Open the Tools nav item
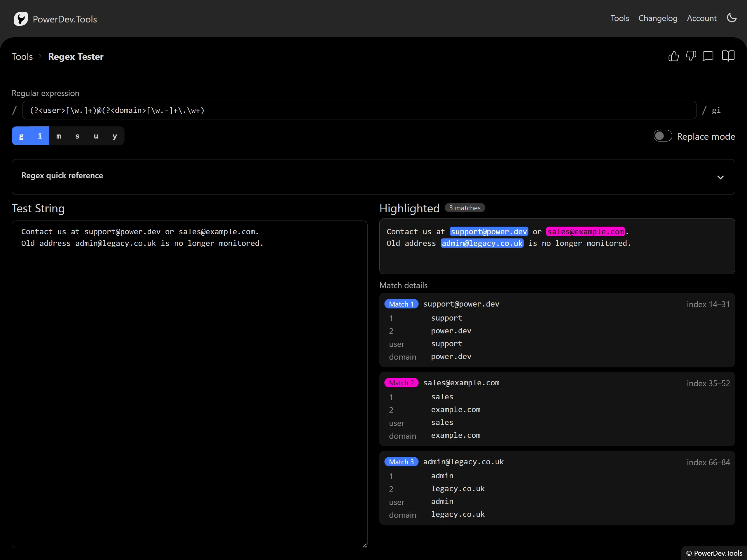Image resolution: width=747 pixels, height=560 pixels. [620, 18]
